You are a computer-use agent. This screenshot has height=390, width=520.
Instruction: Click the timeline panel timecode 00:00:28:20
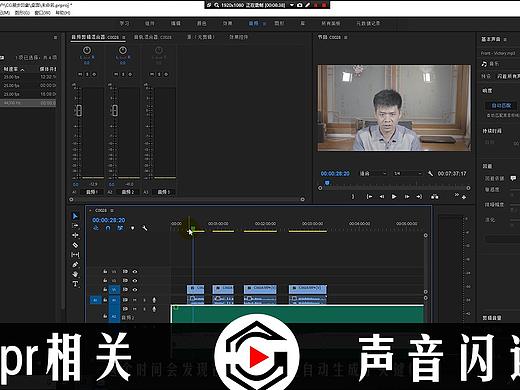coord(109,220)
